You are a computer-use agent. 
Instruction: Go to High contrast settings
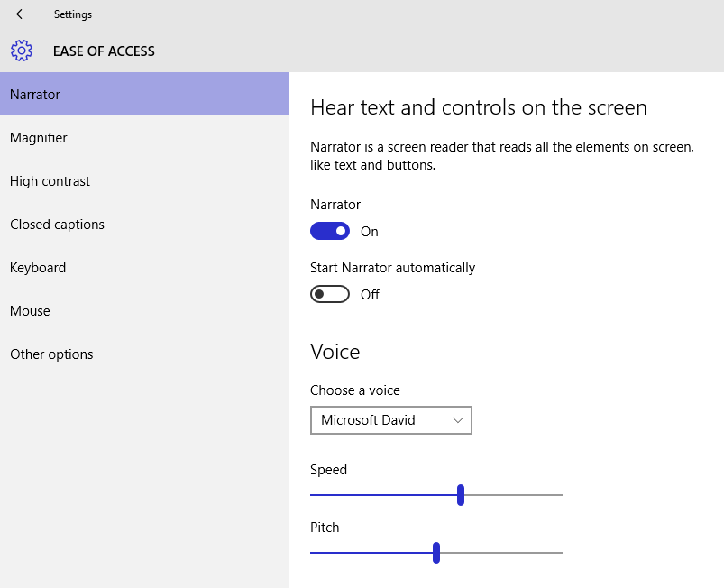[50, 181]
